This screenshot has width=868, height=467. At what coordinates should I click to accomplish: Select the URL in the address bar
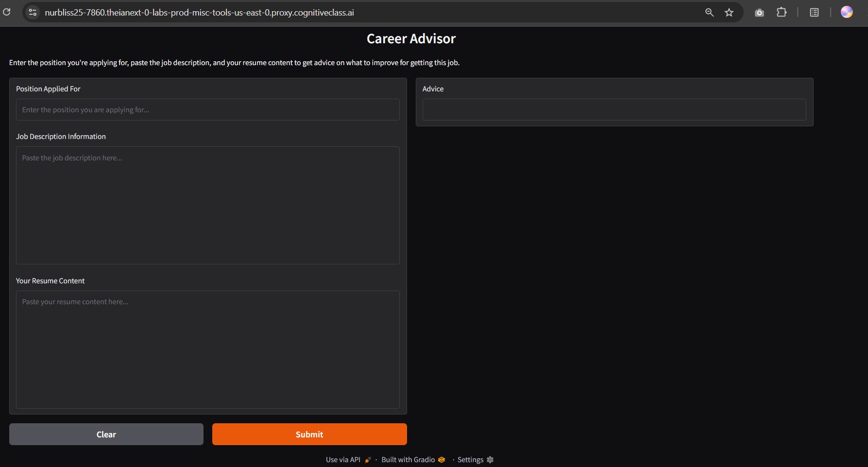point(199,13)
